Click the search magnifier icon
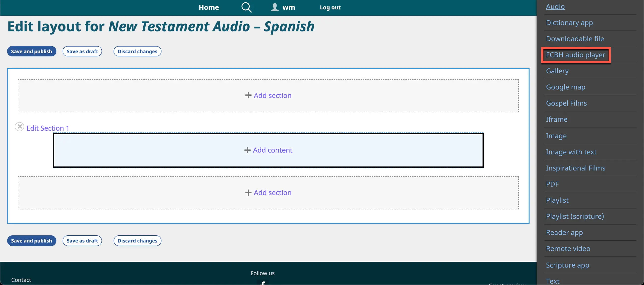This screenshot has width=644, height=285. (246, 7)
